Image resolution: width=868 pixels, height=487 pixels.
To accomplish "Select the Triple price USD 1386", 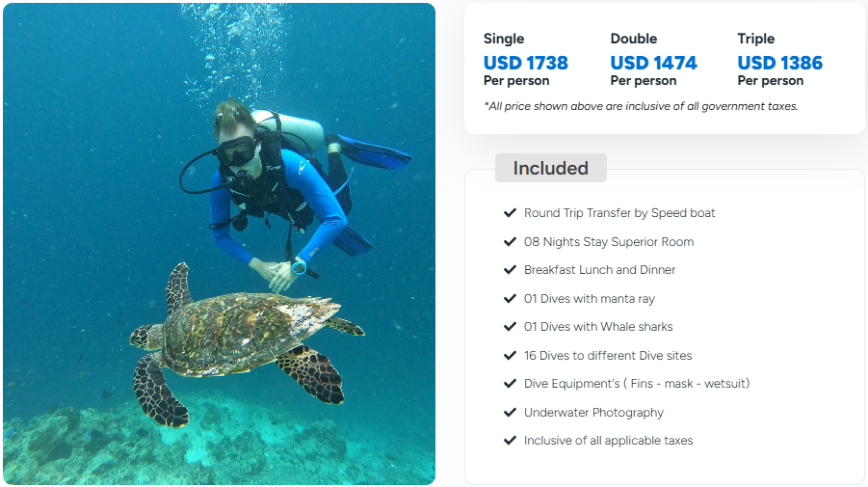I will tap(780, 64).
